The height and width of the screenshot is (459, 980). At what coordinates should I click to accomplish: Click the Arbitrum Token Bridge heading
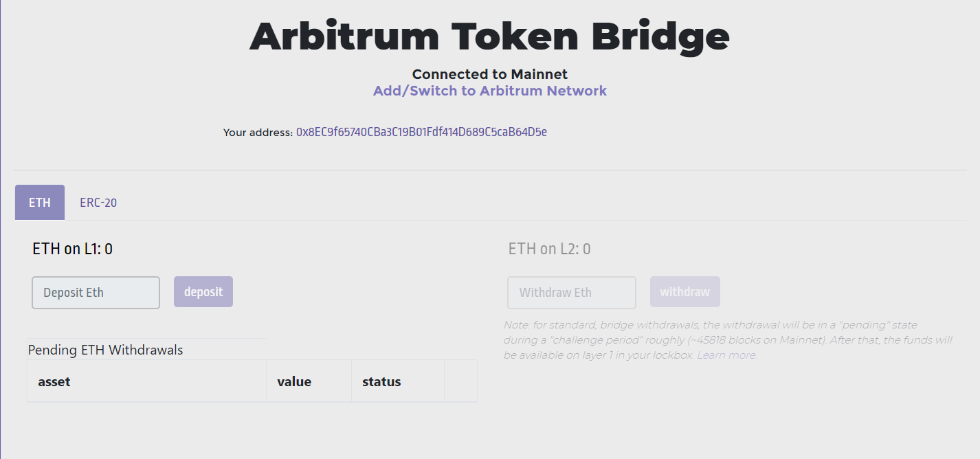pos(489,36)
